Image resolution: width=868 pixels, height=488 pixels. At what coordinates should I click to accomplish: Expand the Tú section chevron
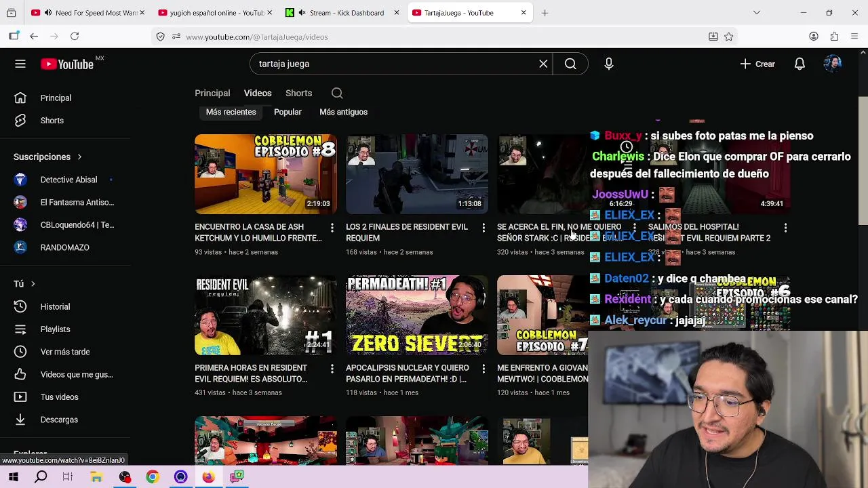(33, 284)
